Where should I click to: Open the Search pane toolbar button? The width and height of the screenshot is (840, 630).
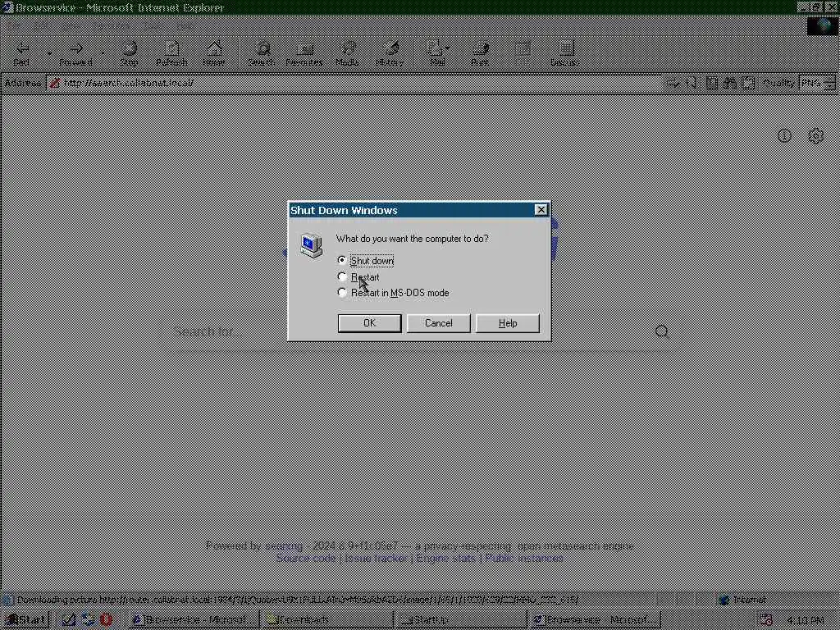click(262, 53)
